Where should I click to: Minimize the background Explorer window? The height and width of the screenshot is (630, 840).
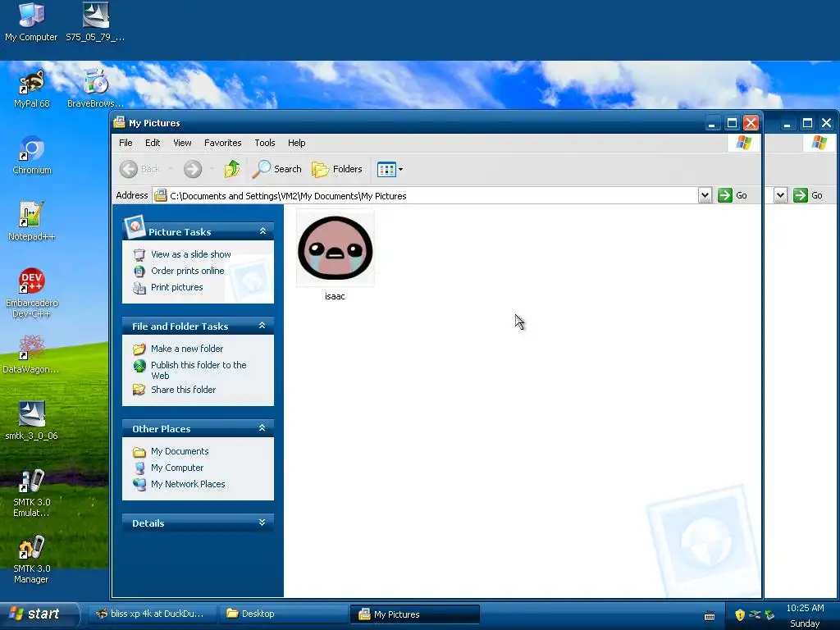click(787, 123)
